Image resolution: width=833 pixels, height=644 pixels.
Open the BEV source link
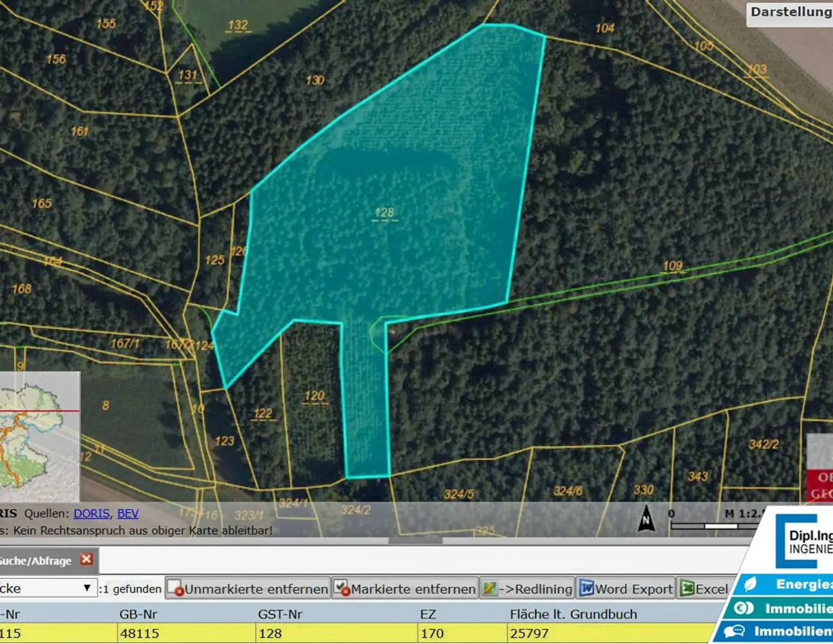[x=128, y=513]
